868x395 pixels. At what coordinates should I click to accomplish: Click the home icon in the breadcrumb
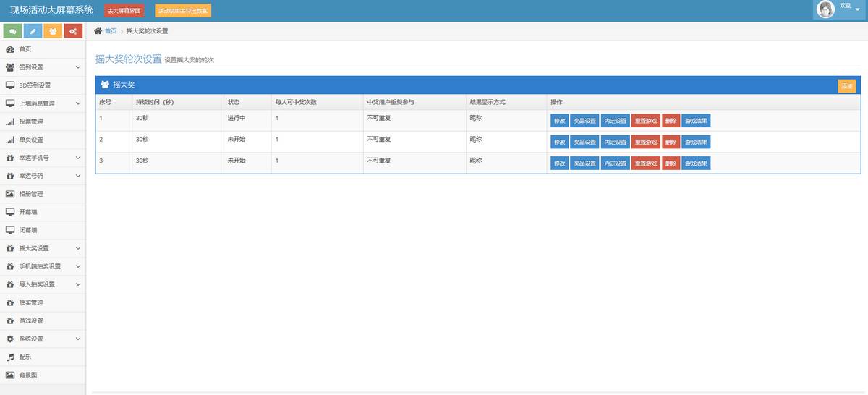point(98,31)
